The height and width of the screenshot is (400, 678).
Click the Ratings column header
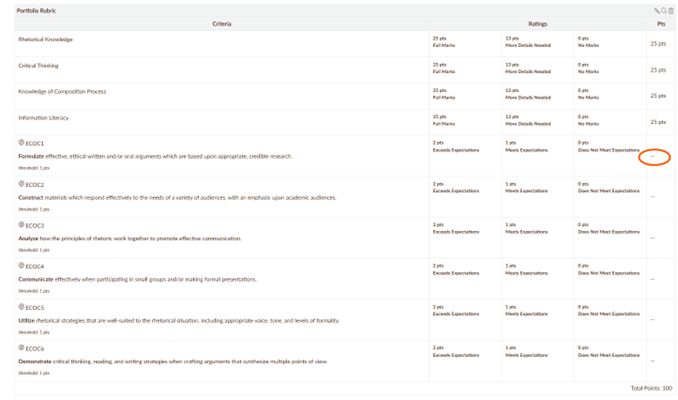[537, 24]
